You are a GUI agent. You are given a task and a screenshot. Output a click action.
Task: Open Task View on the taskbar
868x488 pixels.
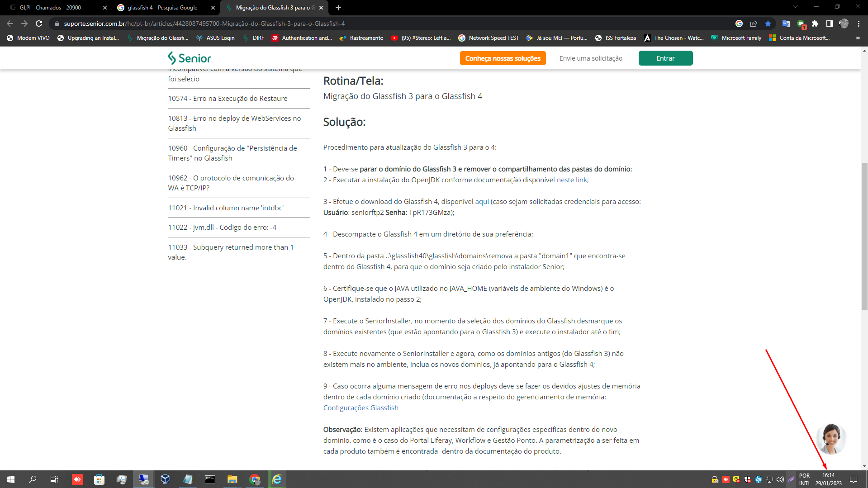coord(54,479)
